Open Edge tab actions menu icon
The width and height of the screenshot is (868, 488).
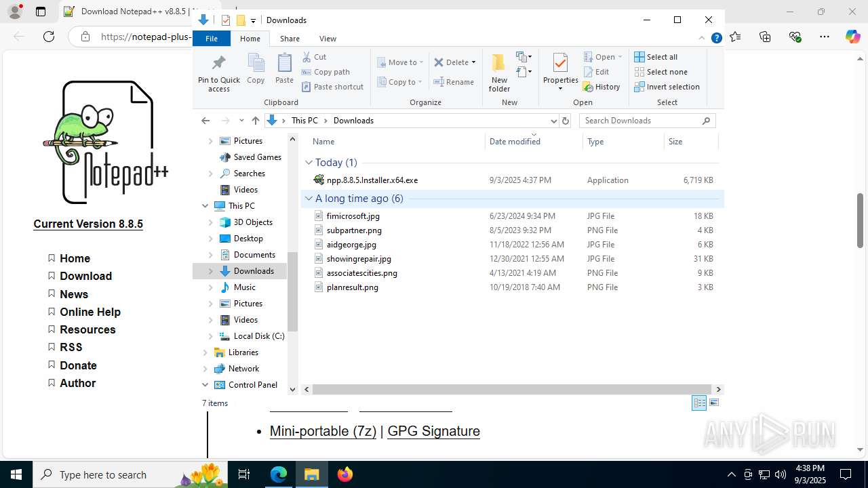[x=41, y=12]
